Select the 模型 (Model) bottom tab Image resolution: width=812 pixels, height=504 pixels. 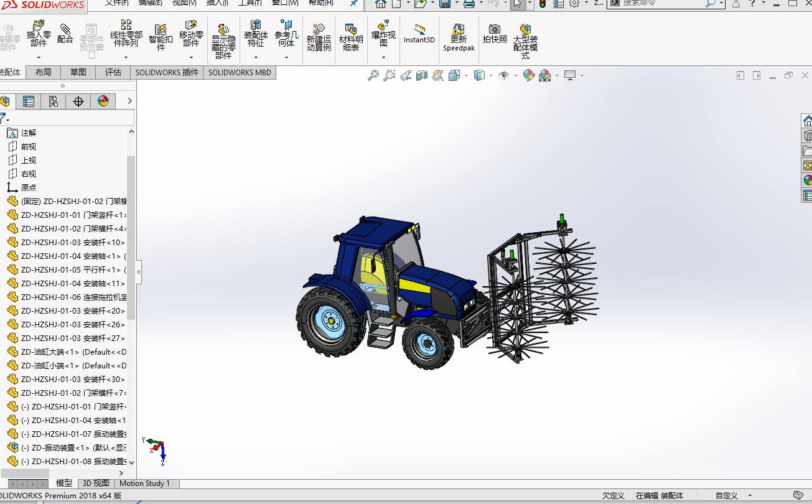pos(64,483)
